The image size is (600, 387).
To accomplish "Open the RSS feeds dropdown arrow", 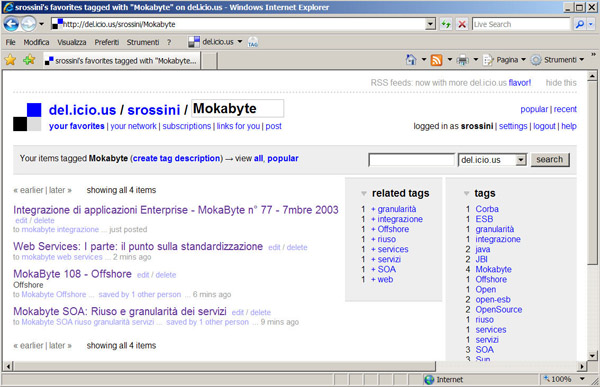I will click(x=450, y=59).
